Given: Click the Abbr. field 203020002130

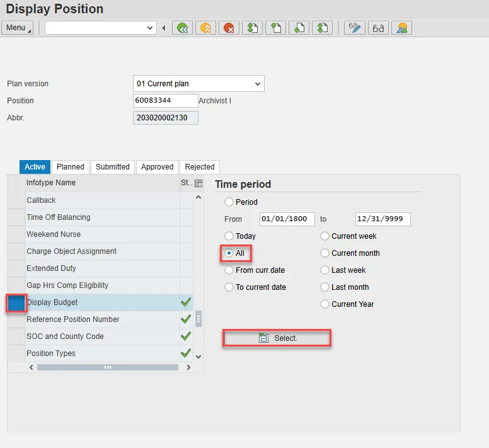Looking at the screenshot, I should tap(165, 118).
